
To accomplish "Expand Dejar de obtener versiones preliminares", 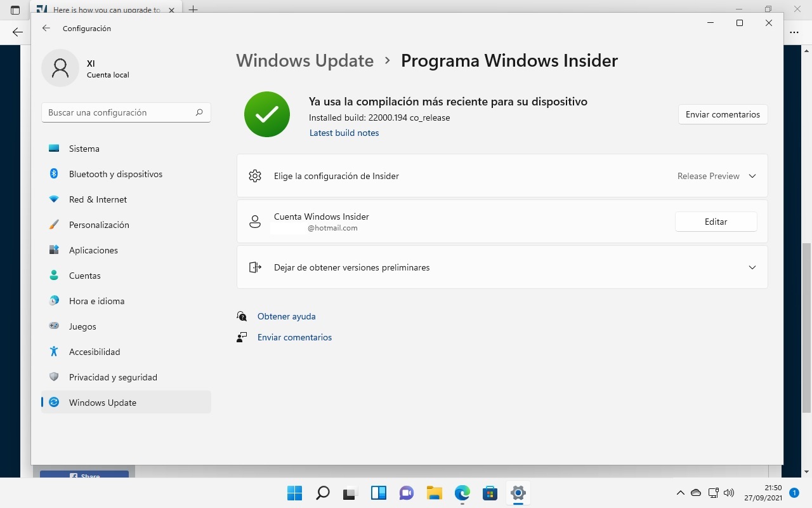I will [x=752, y=267].
